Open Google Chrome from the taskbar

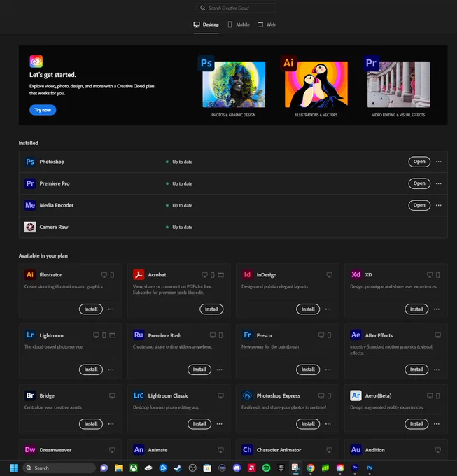click(311, 468)
